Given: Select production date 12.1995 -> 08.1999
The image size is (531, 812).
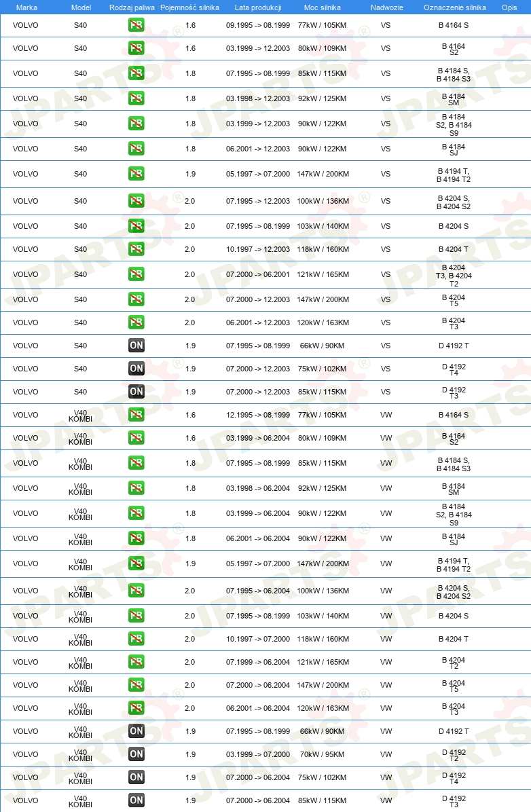Looking at the screenshot, I should coord(258,415).
